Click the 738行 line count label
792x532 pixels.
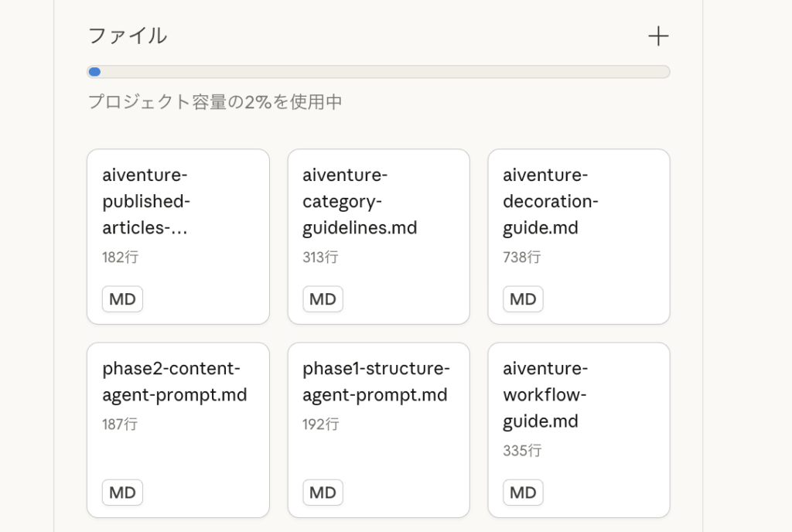(x=520, y=257)
